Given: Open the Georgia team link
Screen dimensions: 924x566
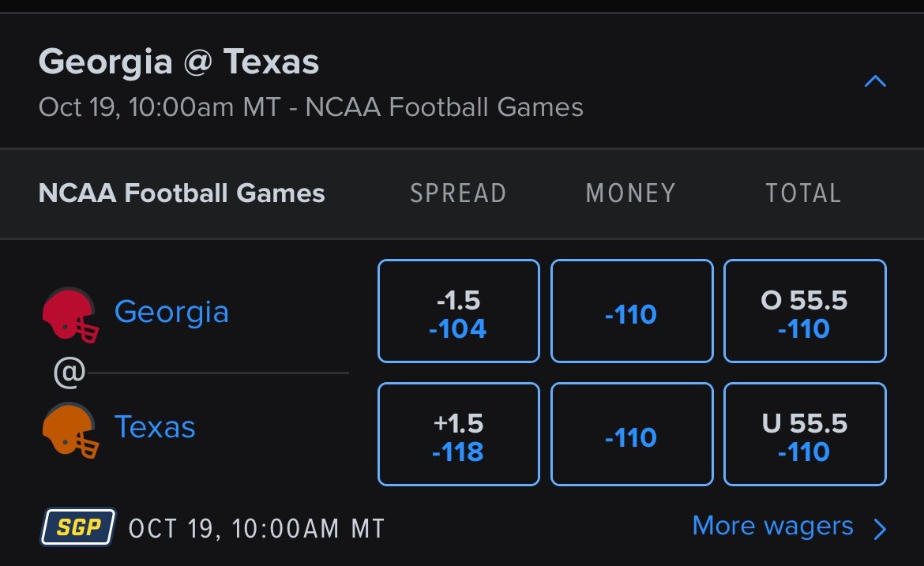Looking at the screenshot, I should 171,312.
